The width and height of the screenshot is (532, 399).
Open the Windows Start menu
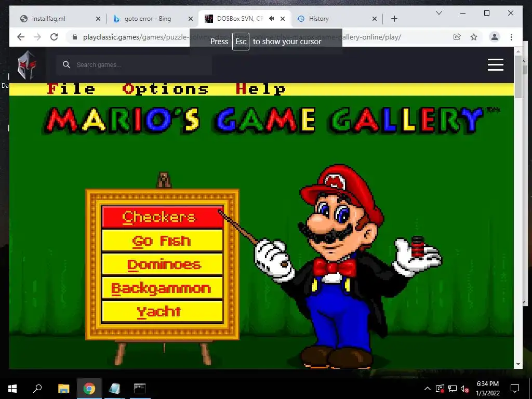coord(12,388)
